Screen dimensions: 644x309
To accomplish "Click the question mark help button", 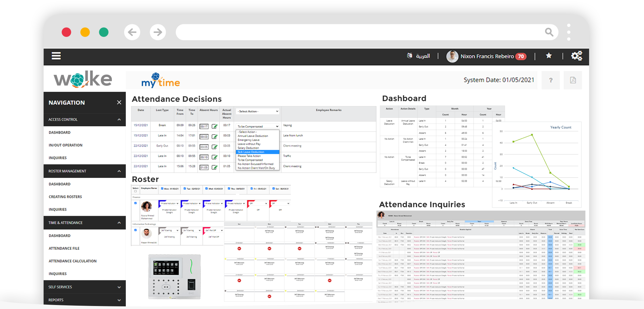I will point(550,80).
